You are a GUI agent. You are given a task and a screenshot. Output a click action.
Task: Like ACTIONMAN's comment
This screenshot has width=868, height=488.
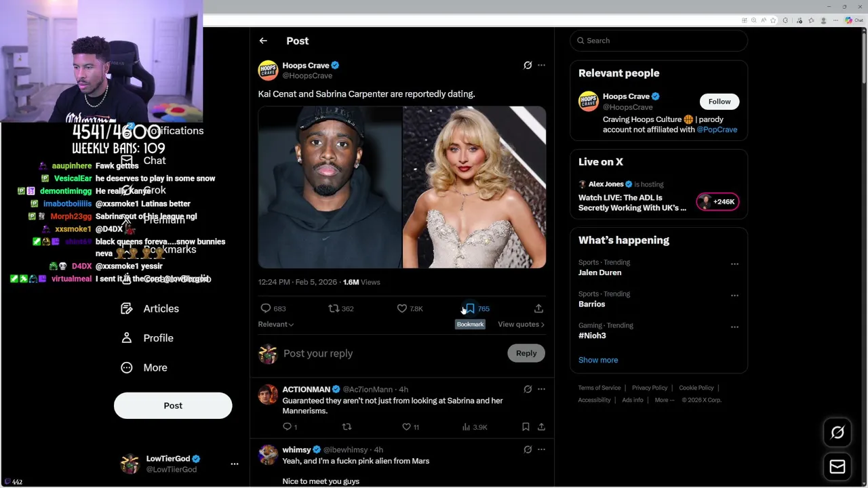[x=411, y=426]
